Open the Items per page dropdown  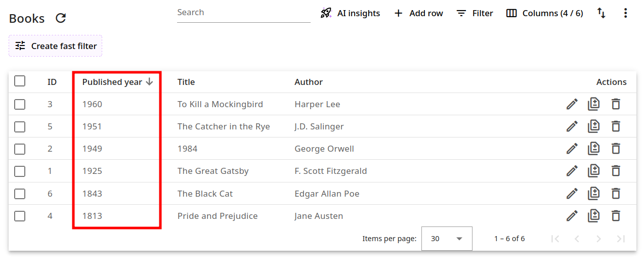447,239
